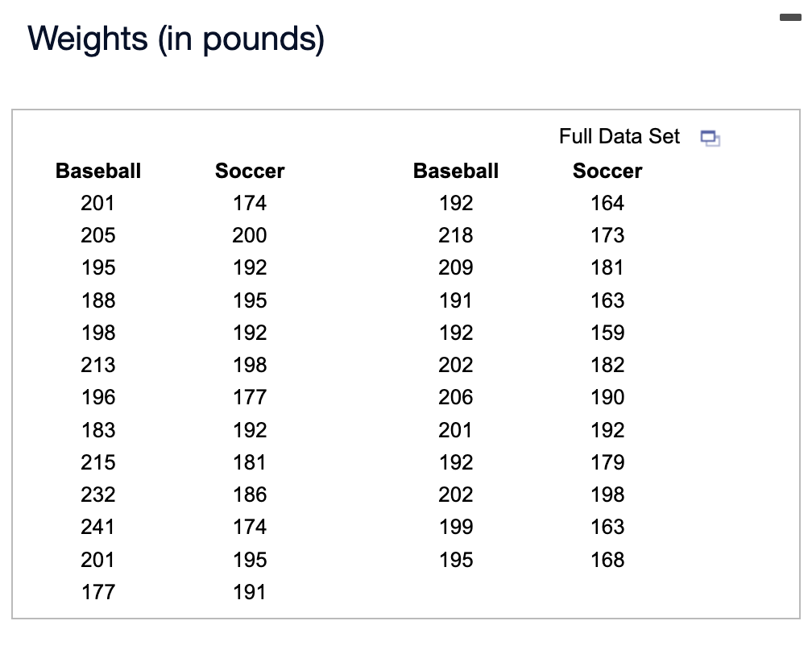Screen dimensions: 812x654
Task: Select the soccer weight value 159
Action: tap(607, 333)
